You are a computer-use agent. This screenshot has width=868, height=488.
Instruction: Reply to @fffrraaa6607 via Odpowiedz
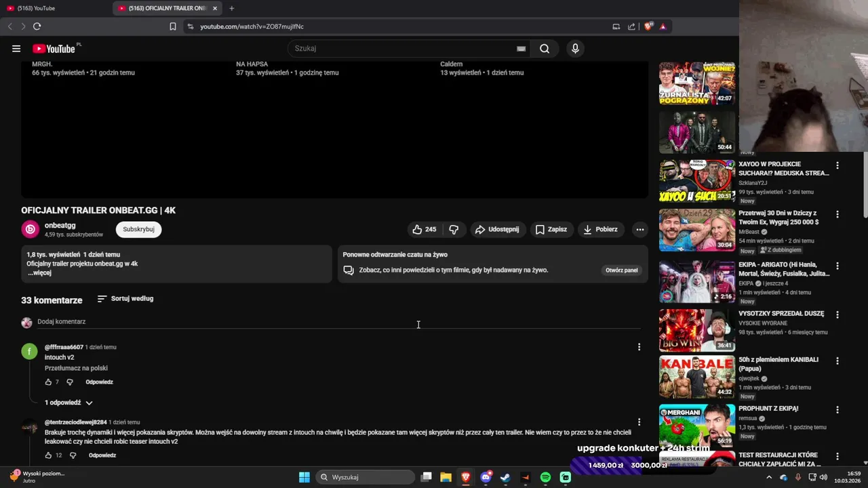pos(99,382)
